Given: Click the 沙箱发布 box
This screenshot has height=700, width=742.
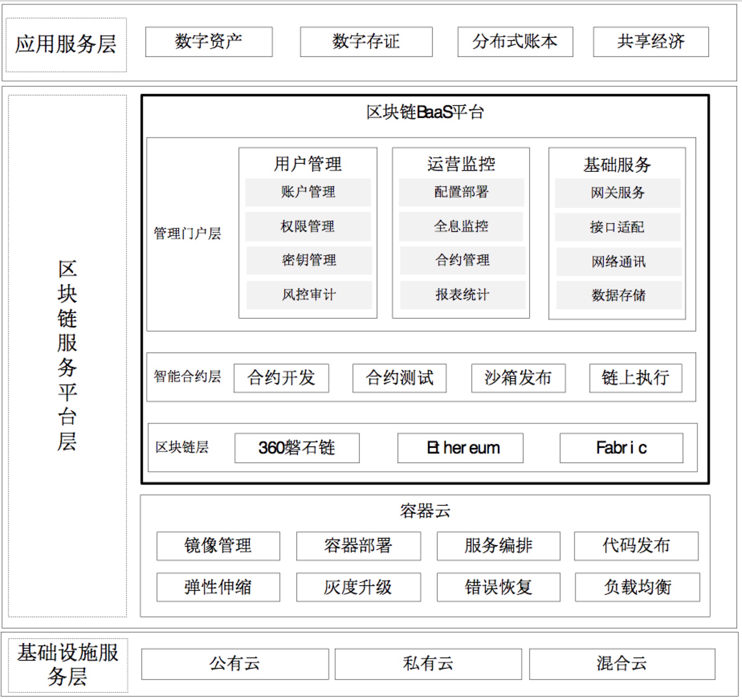Looking at the screenshot, I should [x=518, y=378].
